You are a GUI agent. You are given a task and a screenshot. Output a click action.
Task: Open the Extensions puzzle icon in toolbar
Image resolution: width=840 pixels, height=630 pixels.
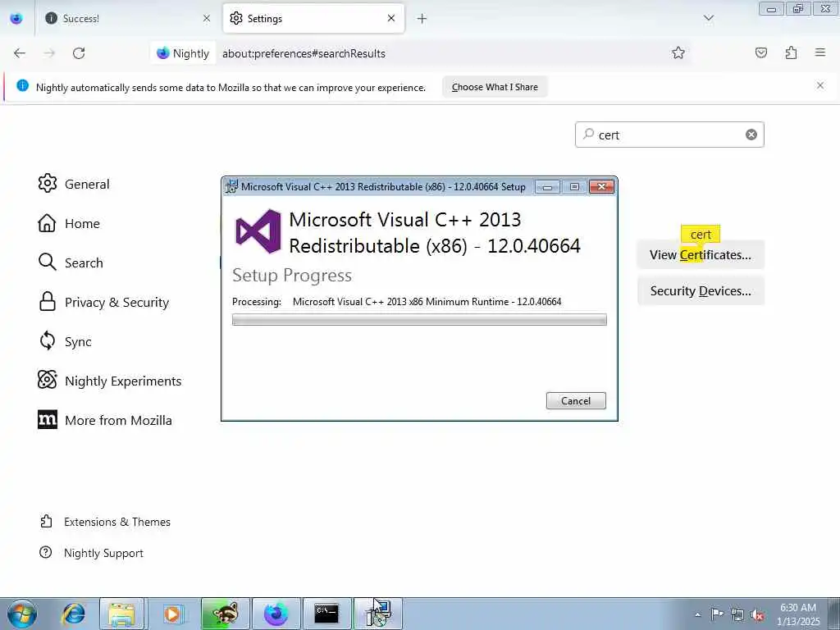tap(792, 52)
